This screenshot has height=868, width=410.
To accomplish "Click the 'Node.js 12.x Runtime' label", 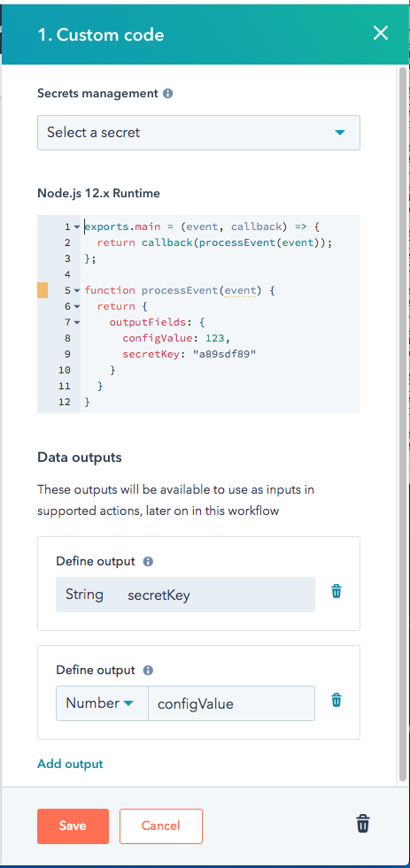I will point(98,194).
